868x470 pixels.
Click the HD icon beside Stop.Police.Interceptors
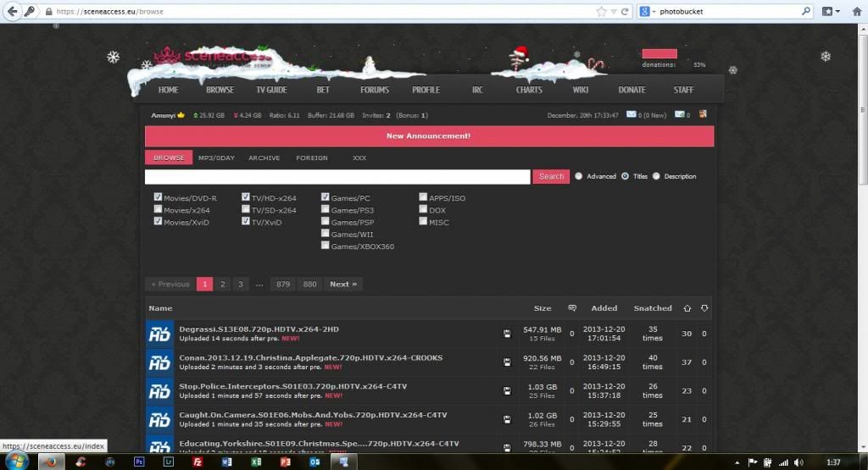[x=159, y=391]
